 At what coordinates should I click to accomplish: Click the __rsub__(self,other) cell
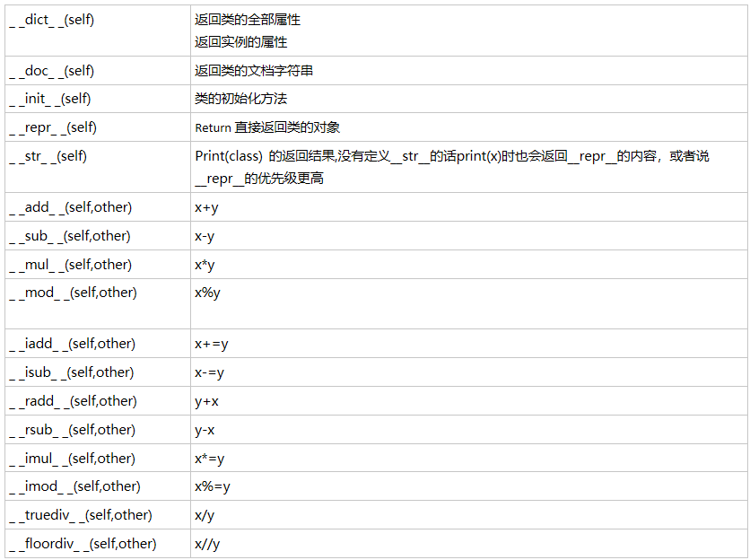[x=72, y=430]
